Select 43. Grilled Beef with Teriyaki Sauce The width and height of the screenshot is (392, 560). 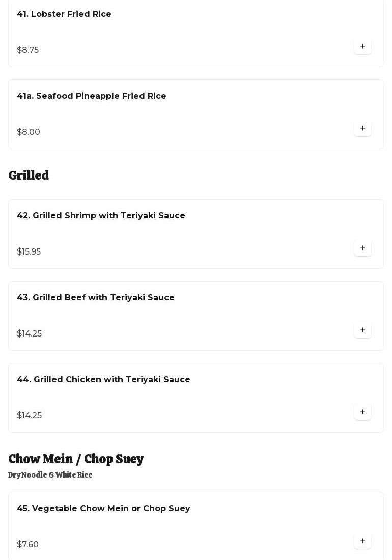click(96, 298)
